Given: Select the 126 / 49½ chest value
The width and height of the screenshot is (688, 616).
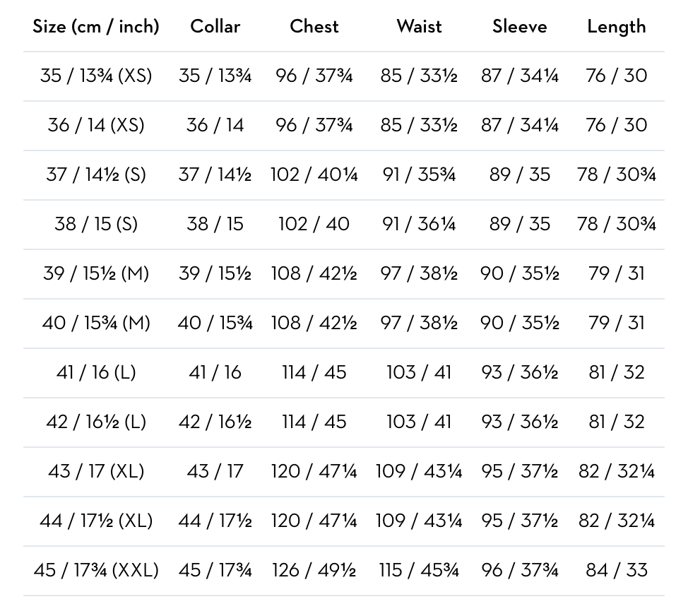Looking at the screenshot, I should 314,570.
